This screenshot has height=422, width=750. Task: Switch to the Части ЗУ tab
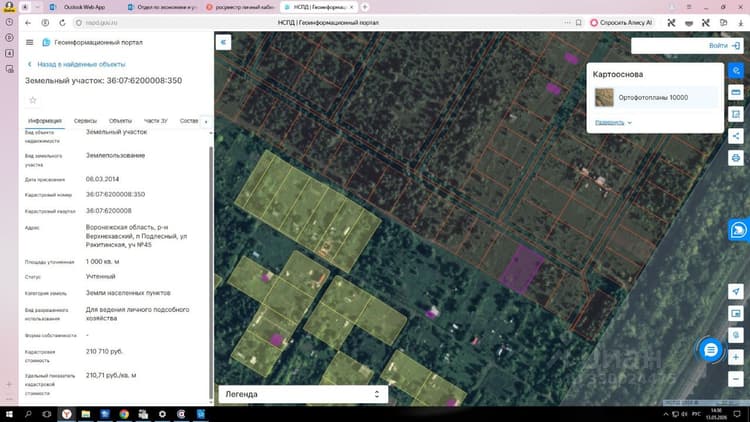pos(155,121)
